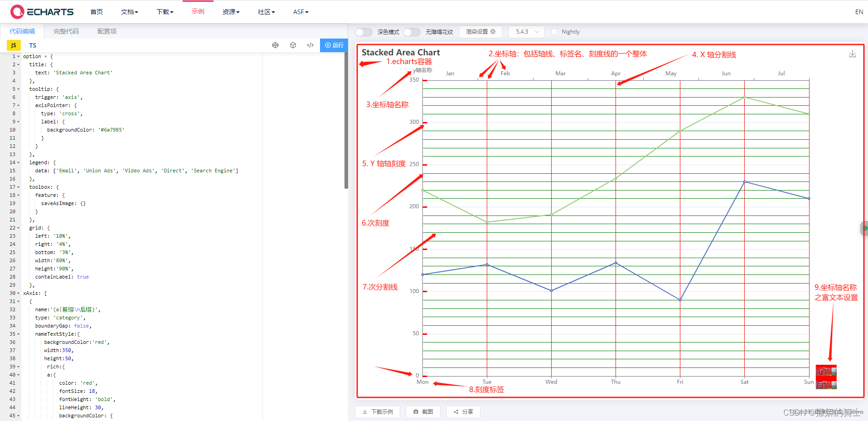Expand the 文档 menu dropdown

point(129,12)
